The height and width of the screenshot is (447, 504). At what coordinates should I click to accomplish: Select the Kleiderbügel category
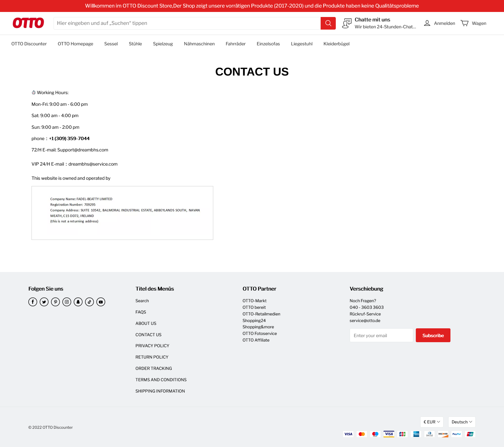(x=336, y=44)
